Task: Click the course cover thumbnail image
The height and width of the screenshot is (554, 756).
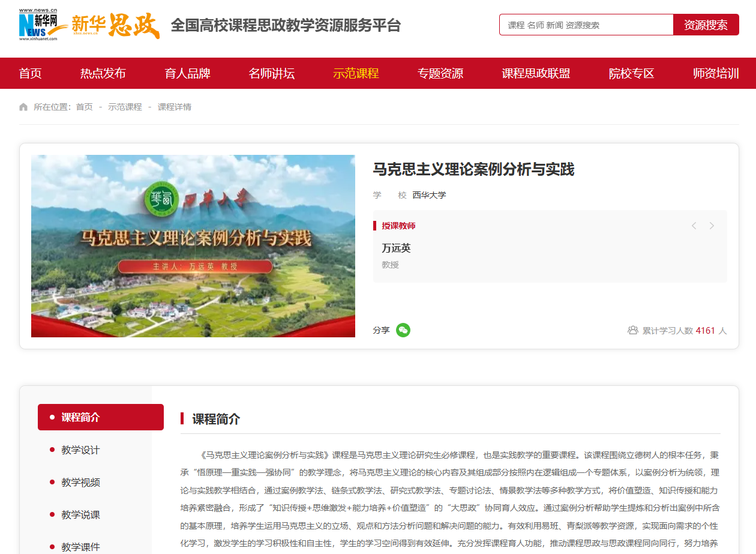Action: coord(193,246)
